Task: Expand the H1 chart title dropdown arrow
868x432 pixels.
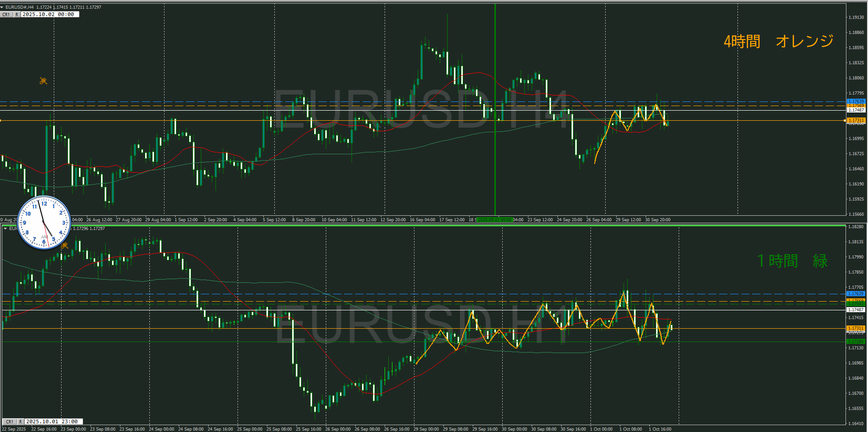Action: [5, 229]
